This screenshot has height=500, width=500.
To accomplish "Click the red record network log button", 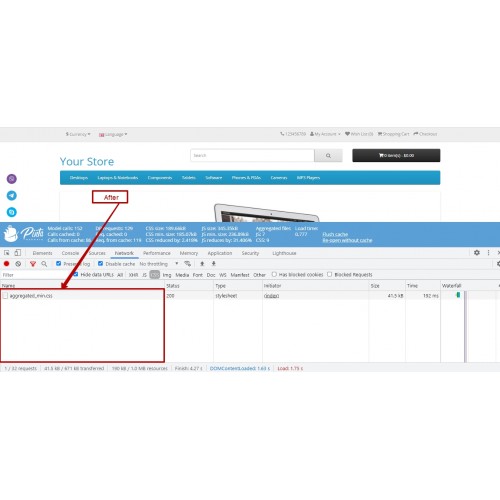I will pos(6,264).
